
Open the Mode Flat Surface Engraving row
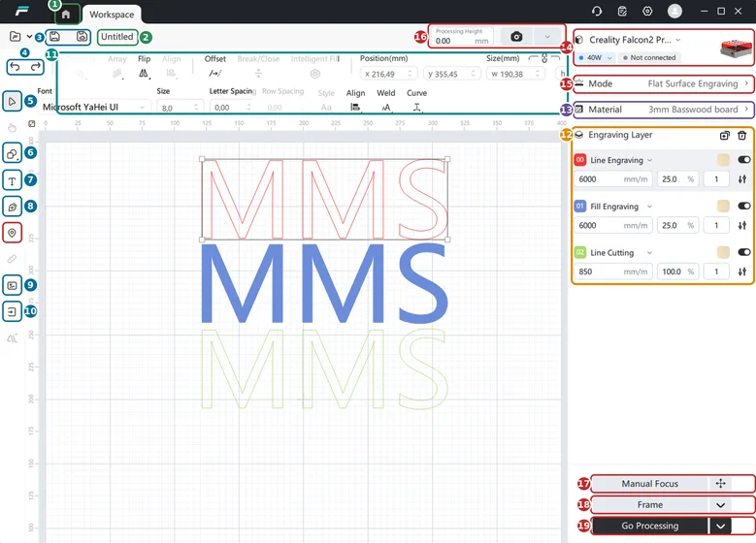(x=663, y=83)
